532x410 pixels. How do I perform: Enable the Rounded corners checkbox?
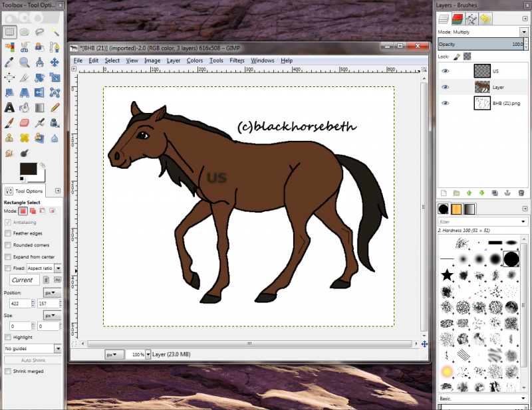click(8, 245)
